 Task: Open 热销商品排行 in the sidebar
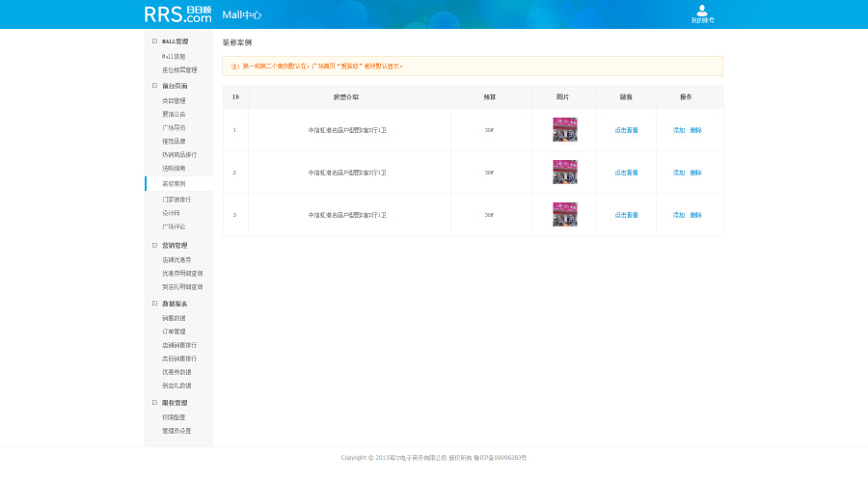(x=179, y=155)
